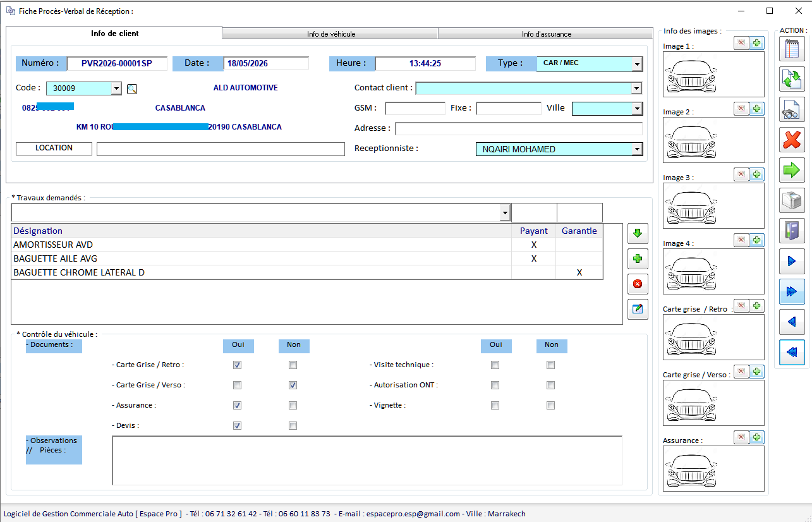Screen dimensions: 812x522
Task: Click the green plus beside works table
Action: (x=637, y=258)
